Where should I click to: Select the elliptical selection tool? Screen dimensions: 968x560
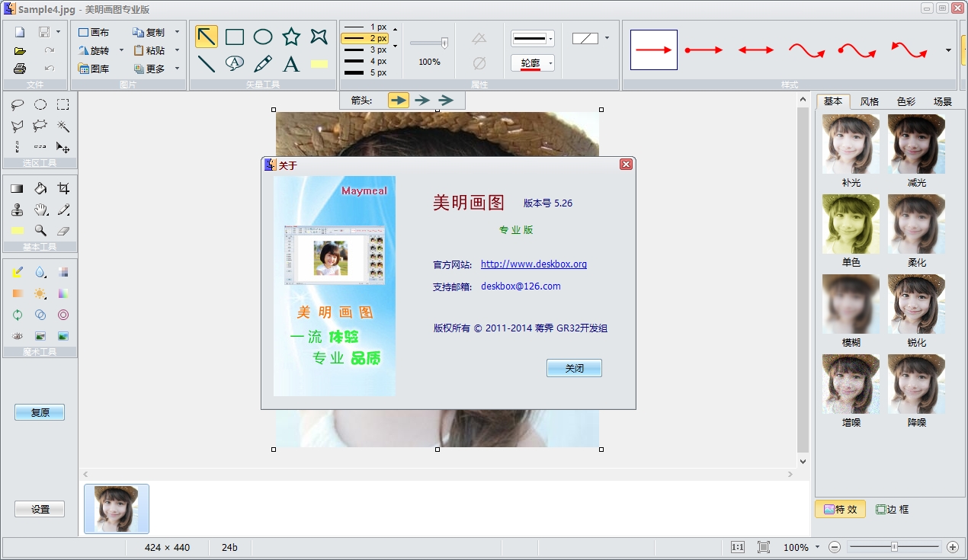click(x=40, y=105)
